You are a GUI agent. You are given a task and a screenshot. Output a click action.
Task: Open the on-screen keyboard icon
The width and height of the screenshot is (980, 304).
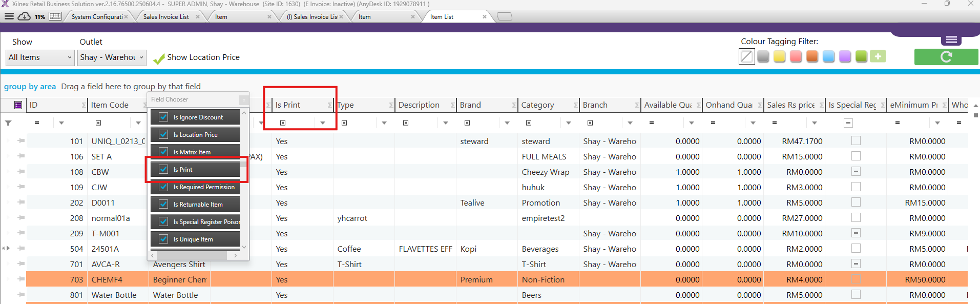[55, 16]
